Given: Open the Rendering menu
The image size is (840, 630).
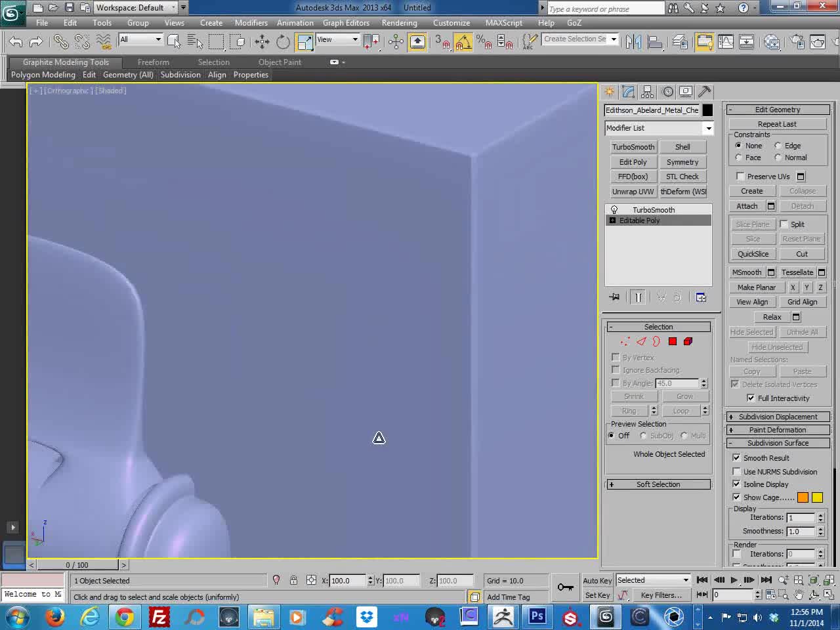Looking at the screenshot, I should (399, 23).
